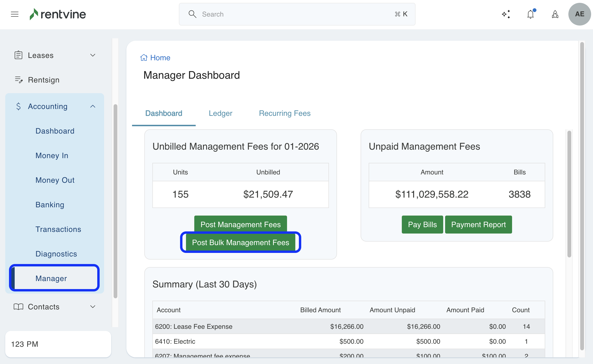Click the Pay Bills button
This screenshot has height=364, width=593.
point(422,224)
